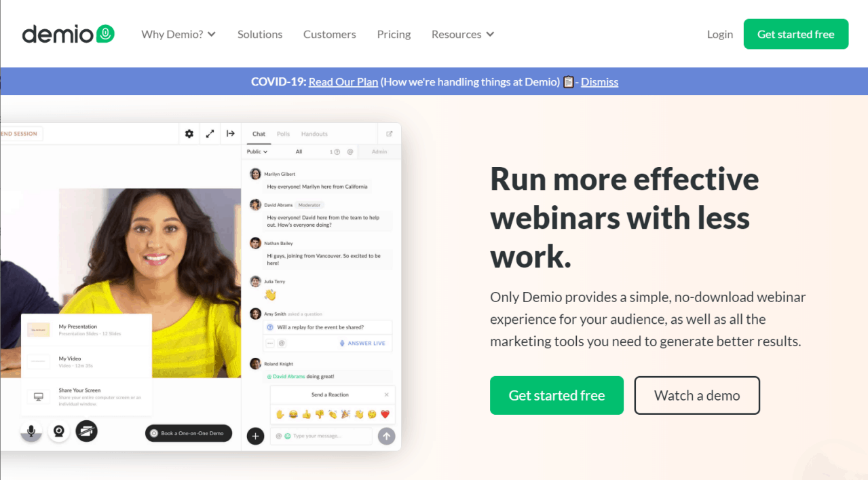Open the webinar settings gear icon

(x=189, y=134)
